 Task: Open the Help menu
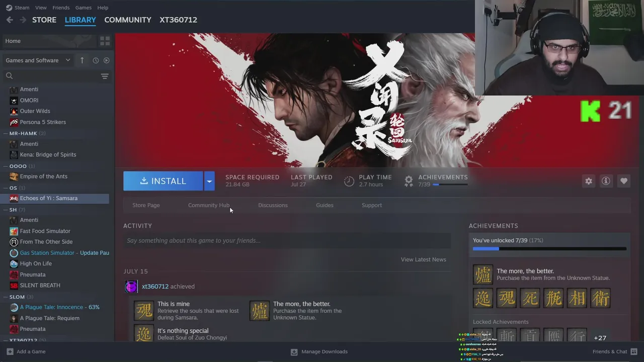click(103, 8)
